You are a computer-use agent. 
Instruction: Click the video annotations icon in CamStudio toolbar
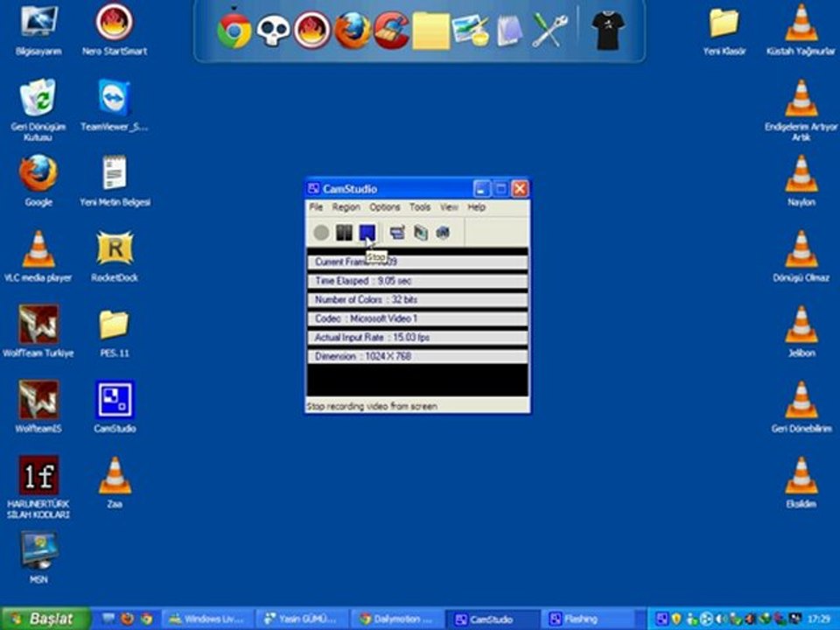(x=421, y=233)
